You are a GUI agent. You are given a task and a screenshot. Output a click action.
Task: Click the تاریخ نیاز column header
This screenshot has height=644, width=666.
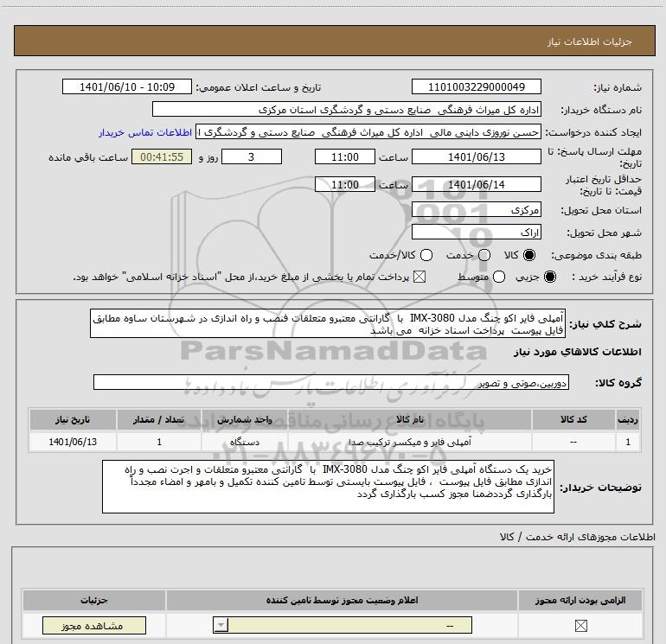click(x=73, y=419)
